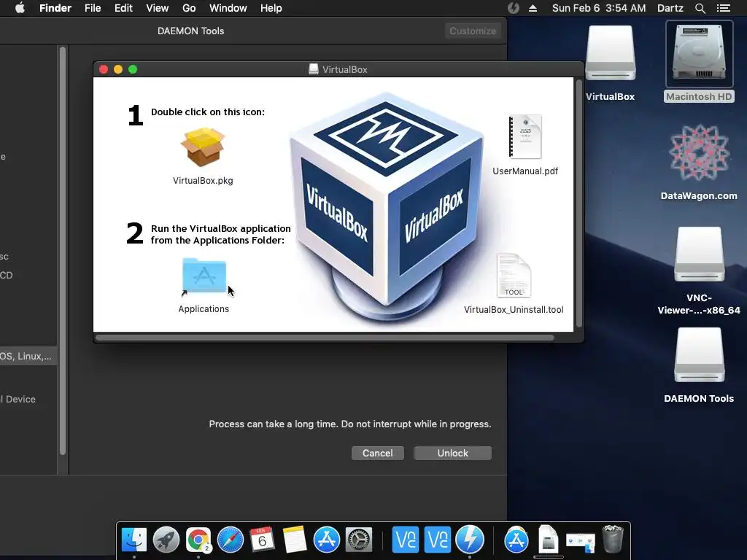The width and height of the screenshot is (747, 560).
Task: Click the eject icon in the menu bar
Action: pyautogui.click(x=533, y=8)
